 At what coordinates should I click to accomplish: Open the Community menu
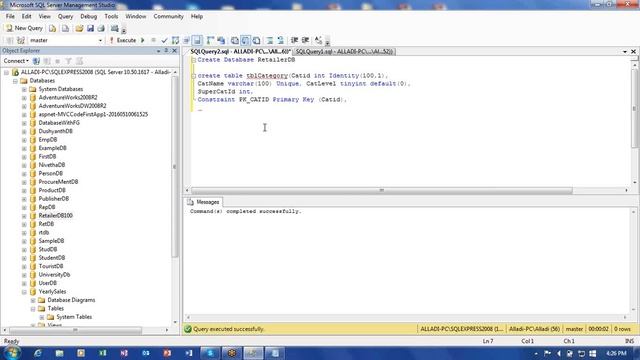pos(168,16)
